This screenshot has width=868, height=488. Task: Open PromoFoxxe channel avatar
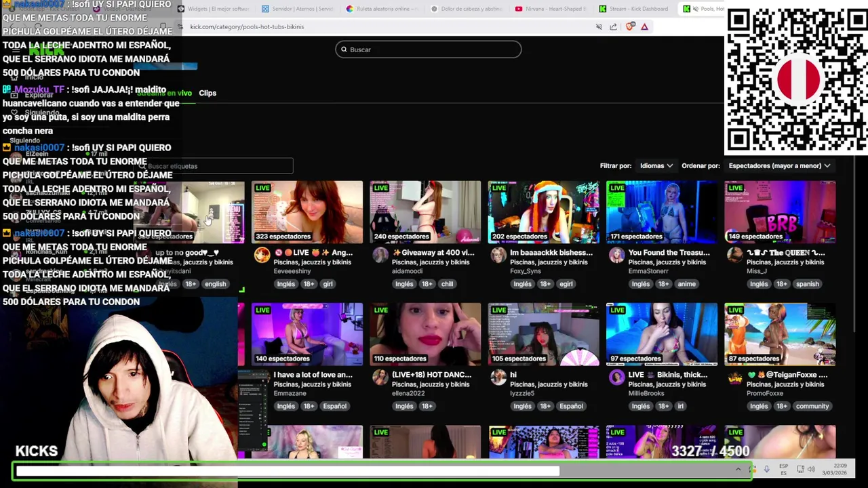734,378
